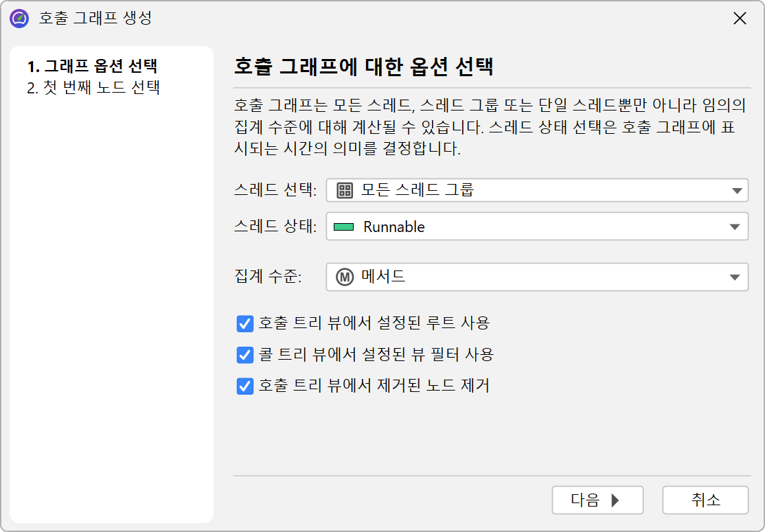Viewport: 765px width, 532px height.
Task: Toggle 콜 트리 뷰에서 설정된 뷰 필터 사용 checkbox
Action: pyautogui.click(x=245, y=355)
